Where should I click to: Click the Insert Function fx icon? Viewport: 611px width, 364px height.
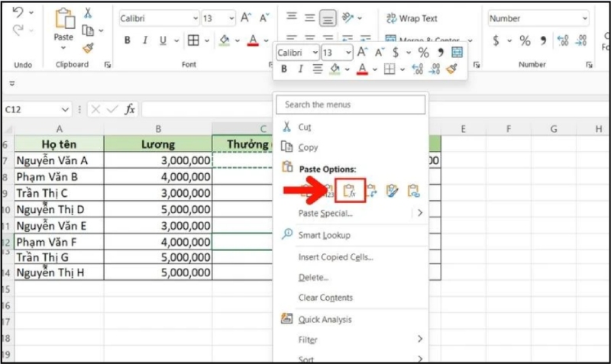(131, 109)
